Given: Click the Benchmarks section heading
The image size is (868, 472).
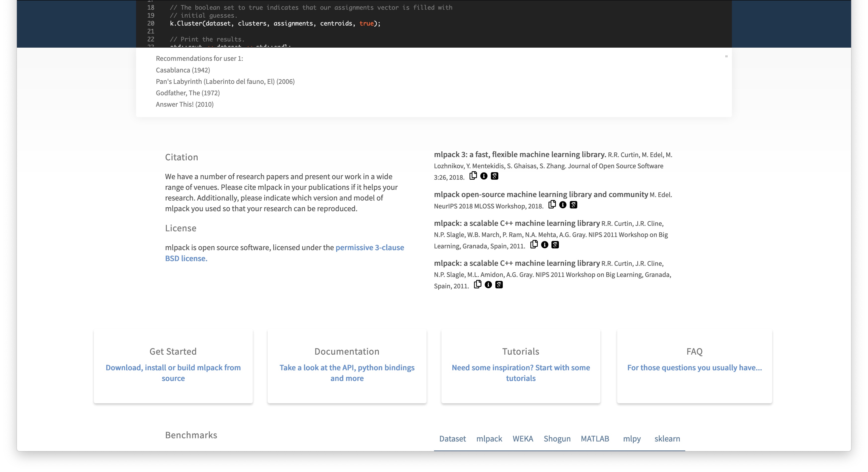Looking at the screenshot, I should point(191,435).
